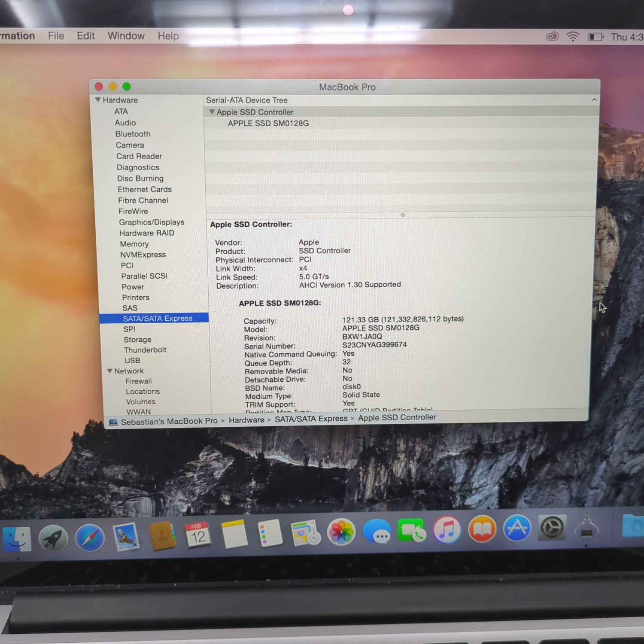Launch Launchpad rocket icon in dock
Viewport: 644px width, 644px height.
click(x=53, y=538)
